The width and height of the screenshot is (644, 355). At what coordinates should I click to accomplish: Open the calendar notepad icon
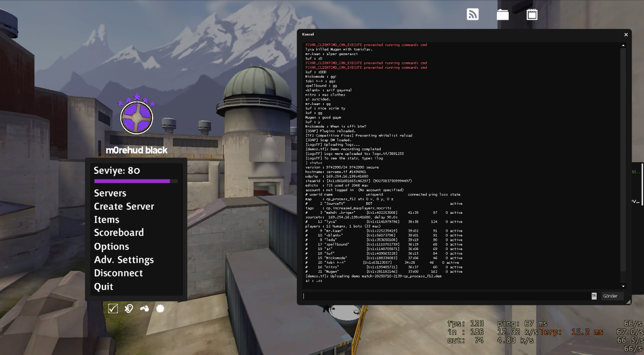[532, 15]
